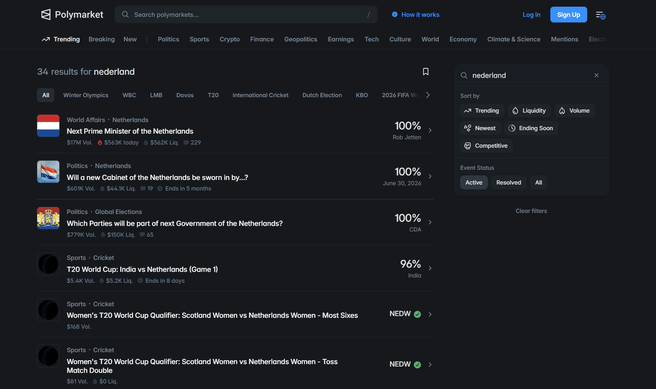Viewport: 656px width, 389px height.
Task: Open the Trending tab
Action: (x=61, y=39)
